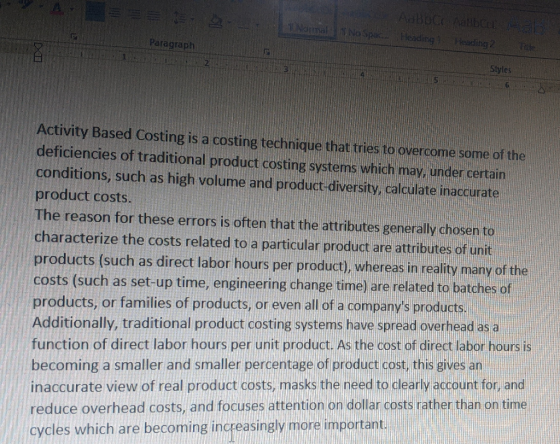Select the right indent marker on the ruler

541,90
